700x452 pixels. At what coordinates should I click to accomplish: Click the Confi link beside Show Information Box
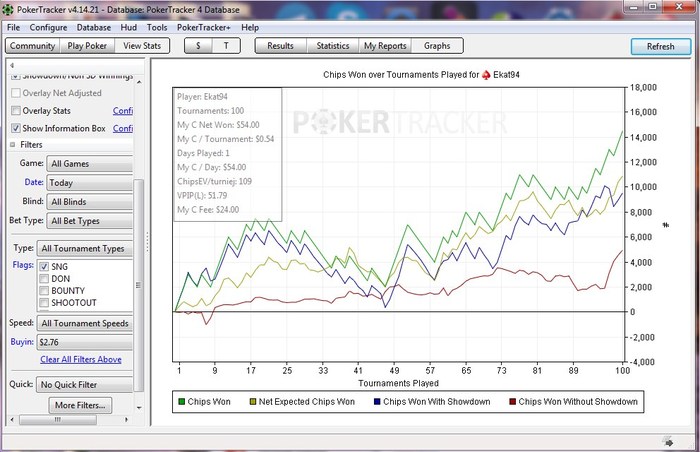123,129
